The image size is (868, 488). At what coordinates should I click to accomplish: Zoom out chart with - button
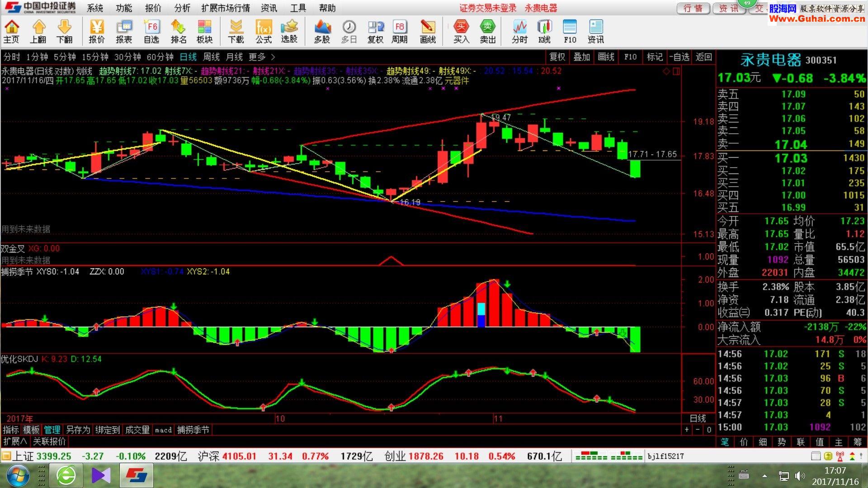point(698,430)
